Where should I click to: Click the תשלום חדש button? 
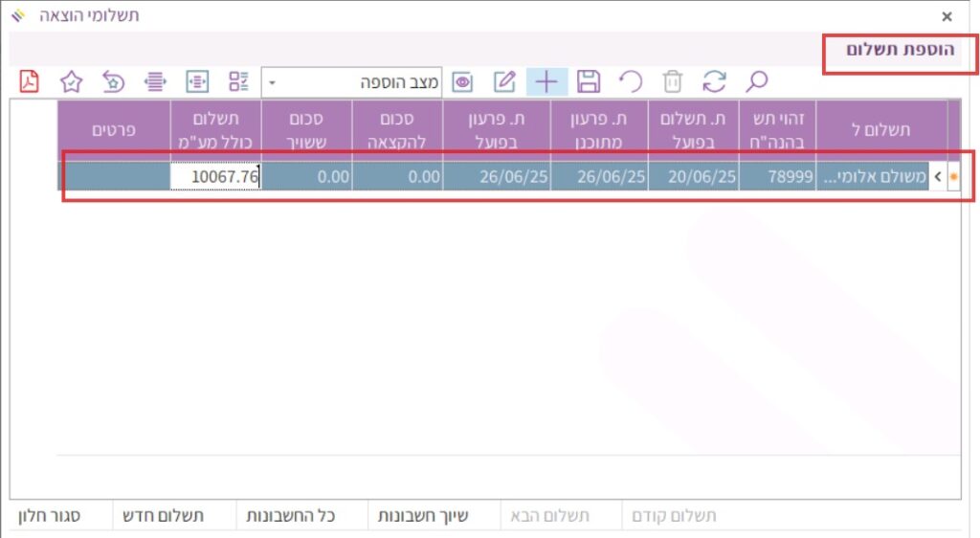(x=163, y=516)
